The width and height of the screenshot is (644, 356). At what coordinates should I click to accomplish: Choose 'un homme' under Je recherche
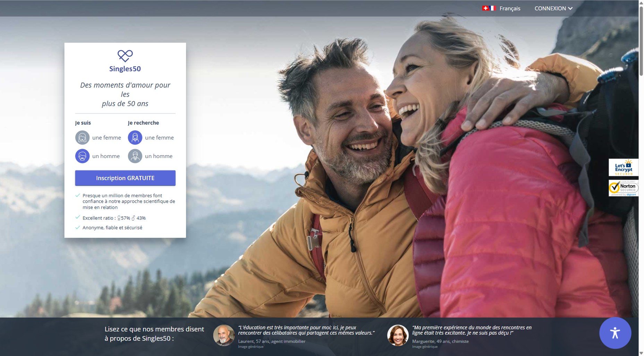click(x=150, y=156)
